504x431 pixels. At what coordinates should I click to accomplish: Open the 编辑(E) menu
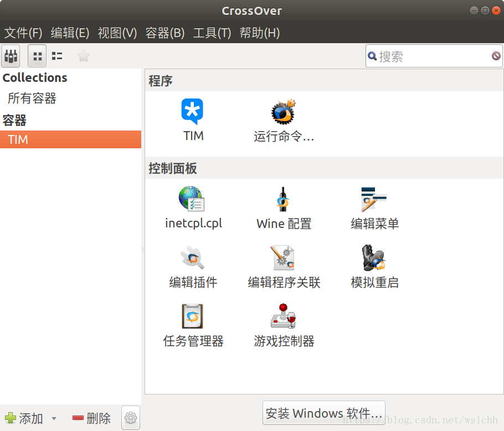[70, 33]
